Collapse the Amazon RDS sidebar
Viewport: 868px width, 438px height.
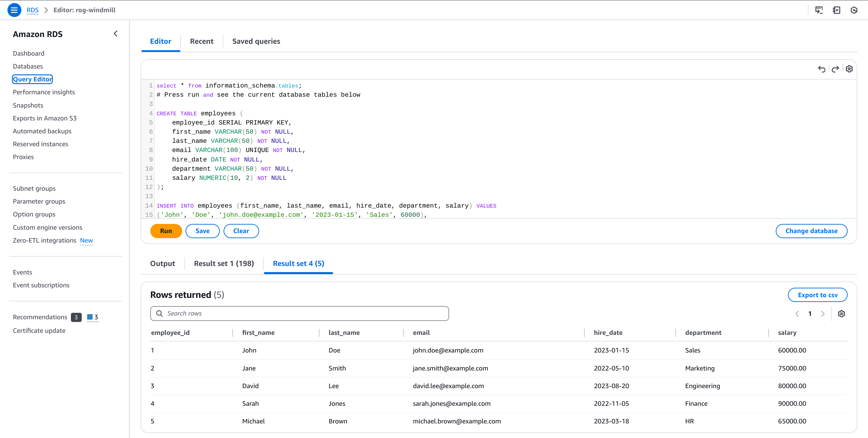pyautogui.click(x=116, y=34)
